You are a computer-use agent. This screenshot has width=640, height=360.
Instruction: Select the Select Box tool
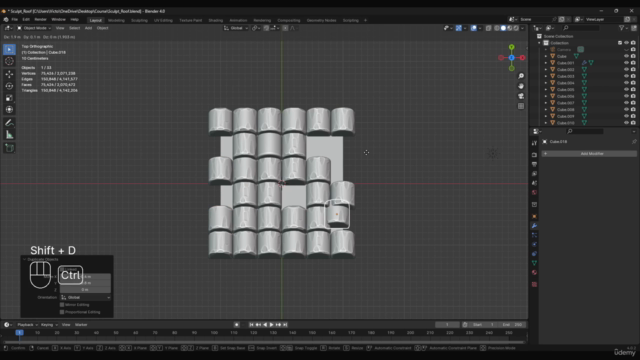point(9,49)
